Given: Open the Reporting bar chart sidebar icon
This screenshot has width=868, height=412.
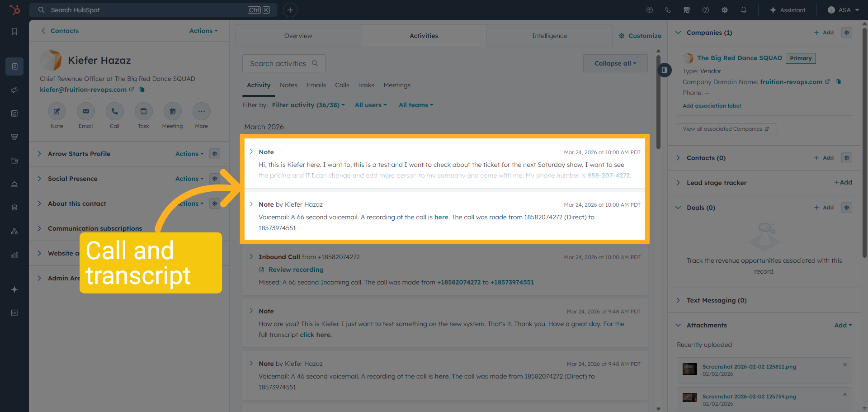Looking at the screenshot, I should point(14,255).
